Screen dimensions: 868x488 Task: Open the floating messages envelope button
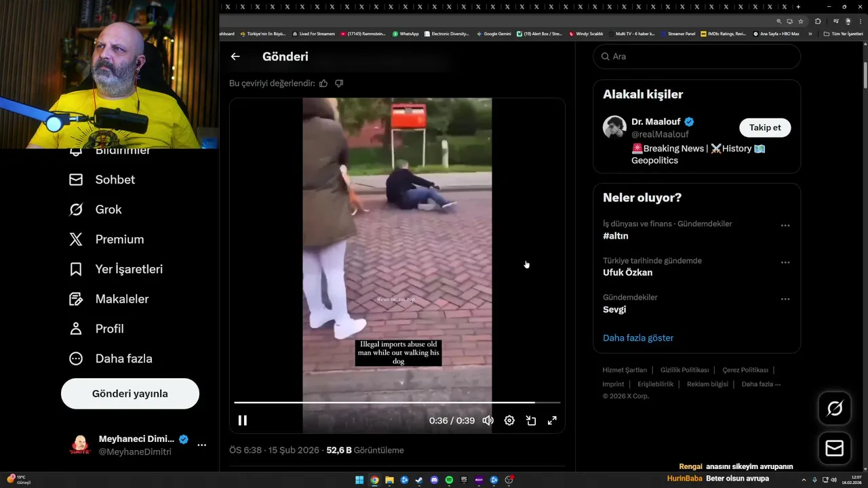tap(835, 448)
